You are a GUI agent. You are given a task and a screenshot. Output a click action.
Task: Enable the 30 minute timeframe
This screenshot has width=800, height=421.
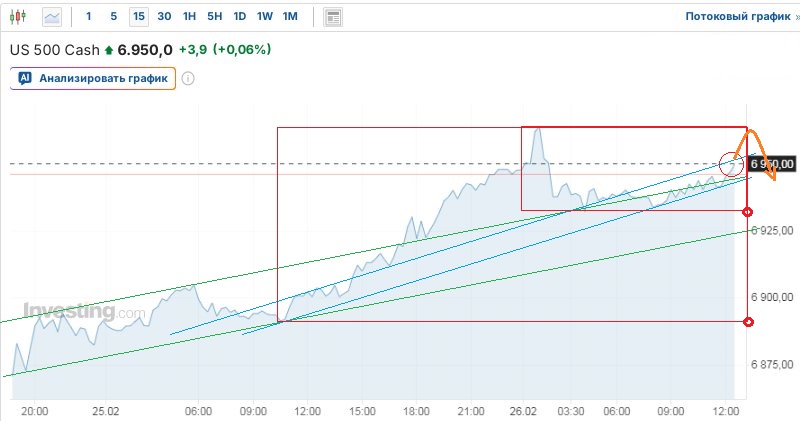[164, 17]
